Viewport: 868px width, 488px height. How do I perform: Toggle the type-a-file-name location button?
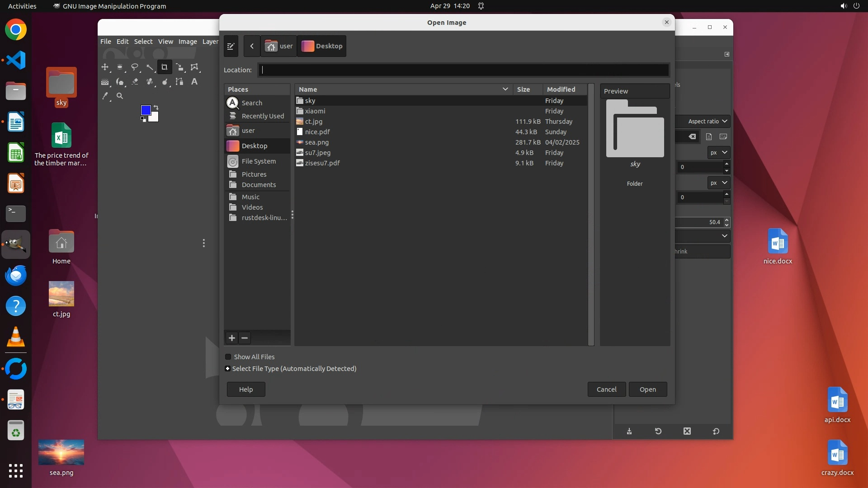coord(231,46)
